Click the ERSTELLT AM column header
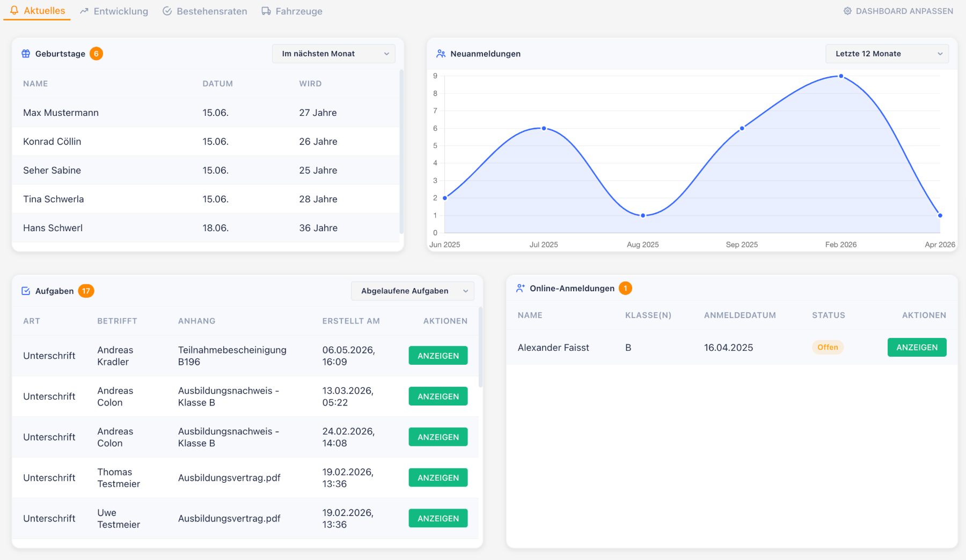The height and width of the screenshot is (560, 966). click(x=351, y=321)
